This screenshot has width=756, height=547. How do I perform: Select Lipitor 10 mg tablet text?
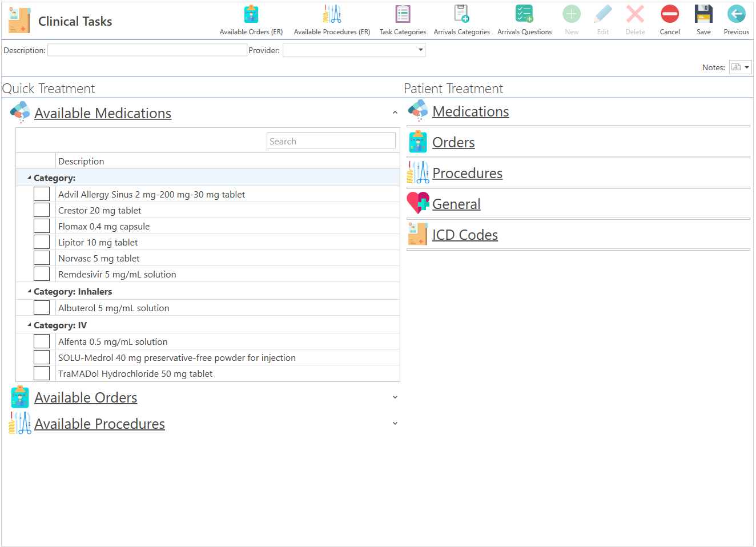[x=98, y=242]
